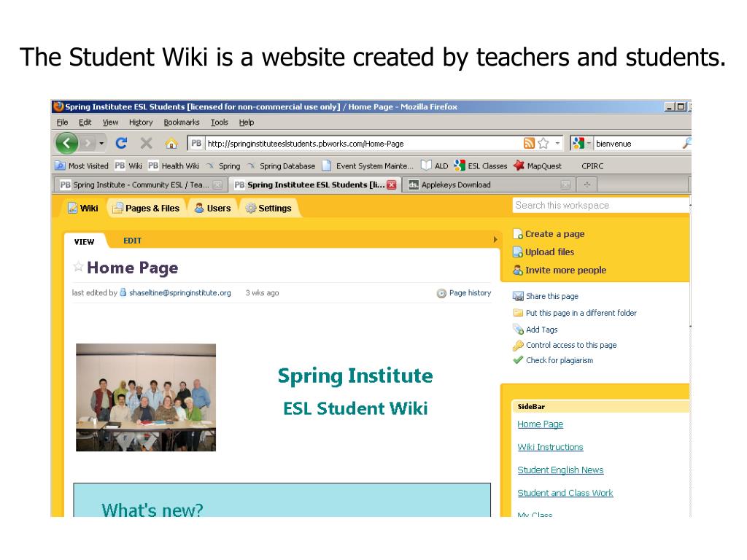This screenshot has width=747, height=560.
Task: Click the search magnifier icon
Action: pyautogui.click(x=686, y=143)
